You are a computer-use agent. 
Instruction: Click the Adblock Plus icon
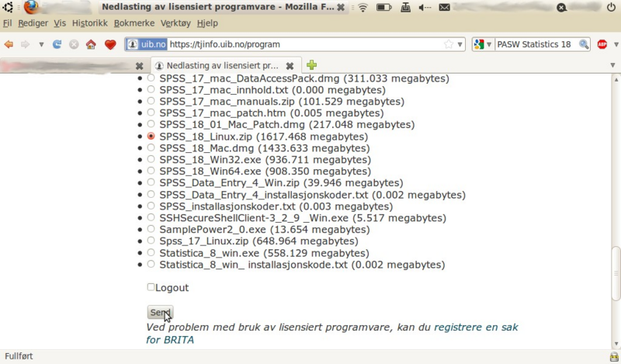click(602, 44)
